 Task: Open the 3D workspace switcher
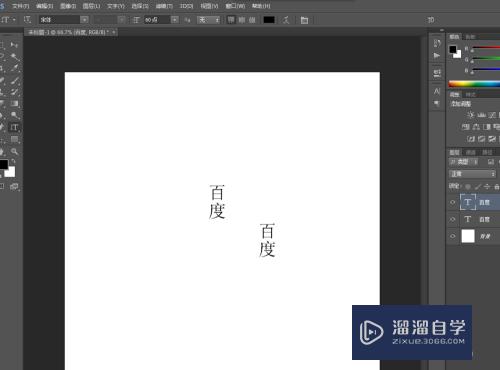click(x=431, y=20)
